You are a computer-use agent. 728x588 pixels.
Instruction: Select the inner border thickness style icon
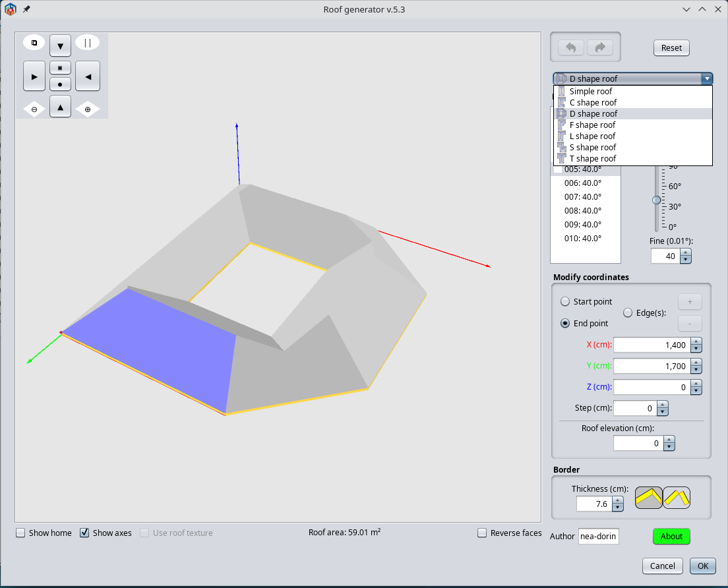(677, 498)
